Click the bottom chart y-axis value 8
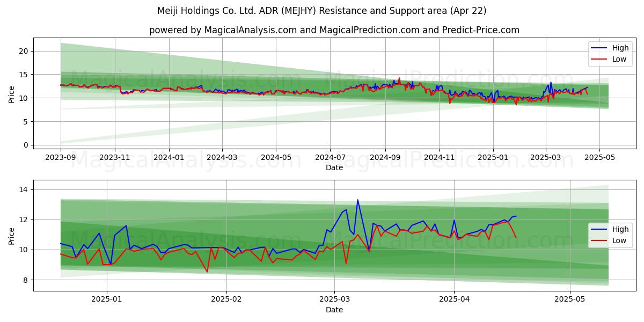Viewport: 644px width, 322px height. click(x=27, y=280)
